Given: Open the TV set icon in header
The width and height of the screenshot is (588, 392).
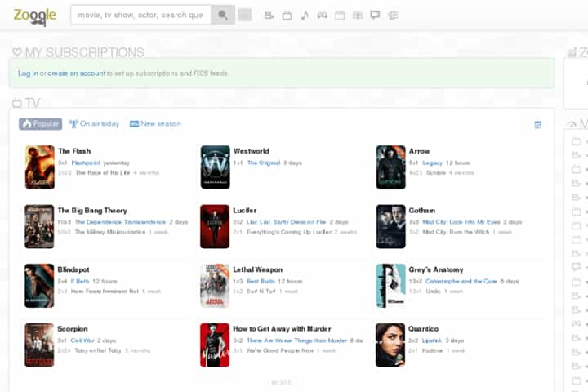Looking at the screenshot, I should [x=287, y=16].
